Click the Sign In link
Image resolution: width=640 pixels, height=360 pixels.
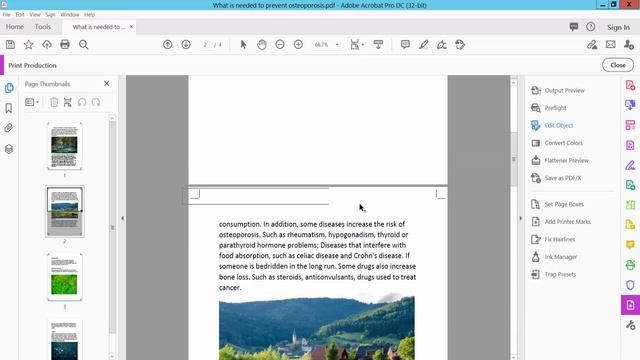tap(618, 27)
